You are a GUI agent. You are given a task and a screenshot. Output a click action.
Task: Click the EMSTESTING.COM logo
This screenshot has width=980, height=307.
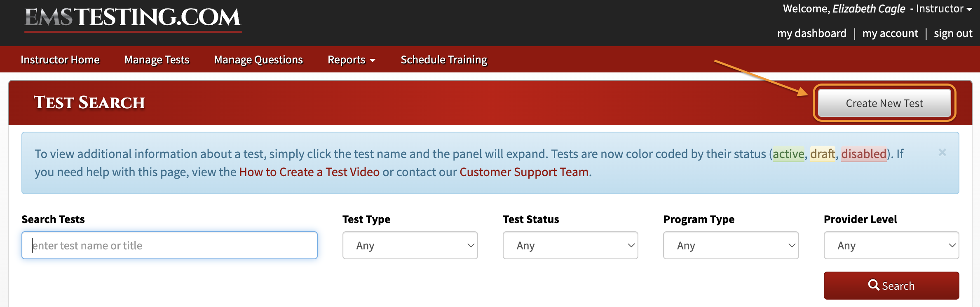133,19
